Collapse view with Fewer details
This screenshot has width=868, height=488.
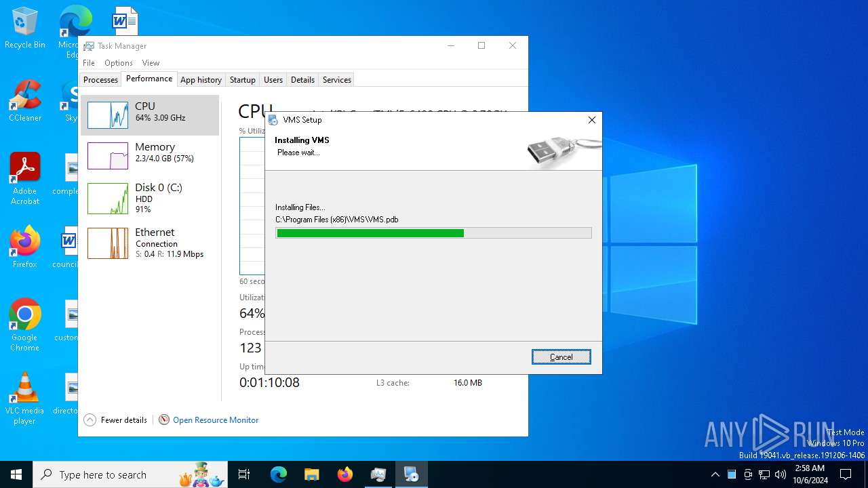tap(115, 420)
